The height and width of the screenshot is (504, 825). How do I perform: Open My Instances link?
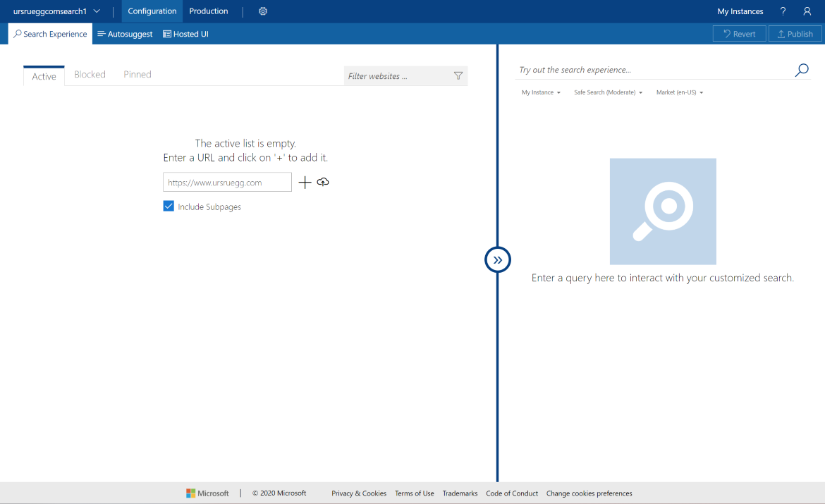[x=740, y=11]
